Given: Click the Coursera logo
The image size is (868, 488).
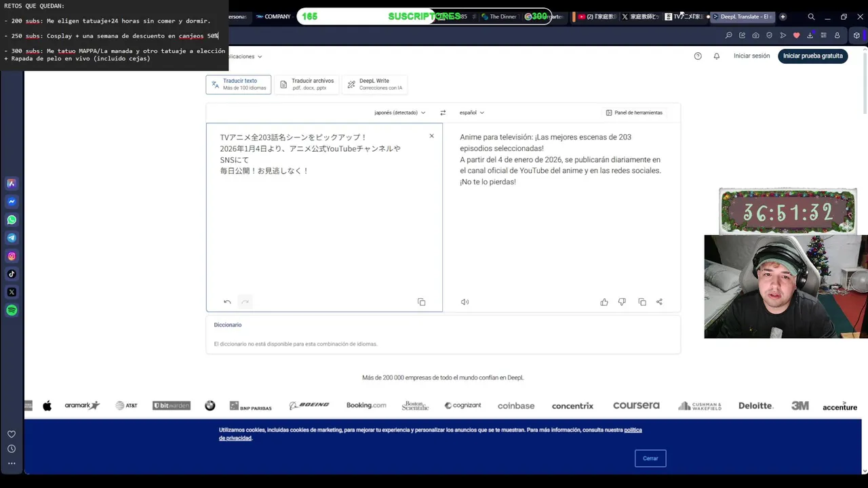Looking at the screenshot, I should tap(636, 405).
